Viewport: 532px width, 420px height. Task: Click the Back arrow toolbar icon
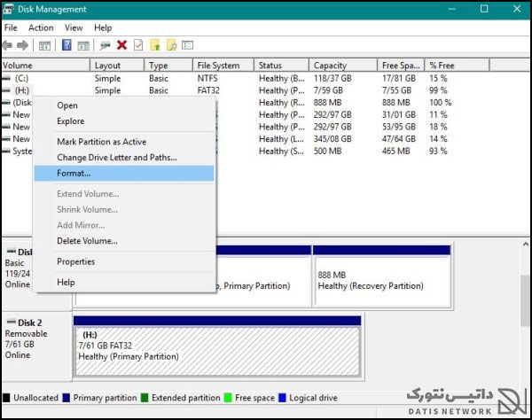[7, 45]
